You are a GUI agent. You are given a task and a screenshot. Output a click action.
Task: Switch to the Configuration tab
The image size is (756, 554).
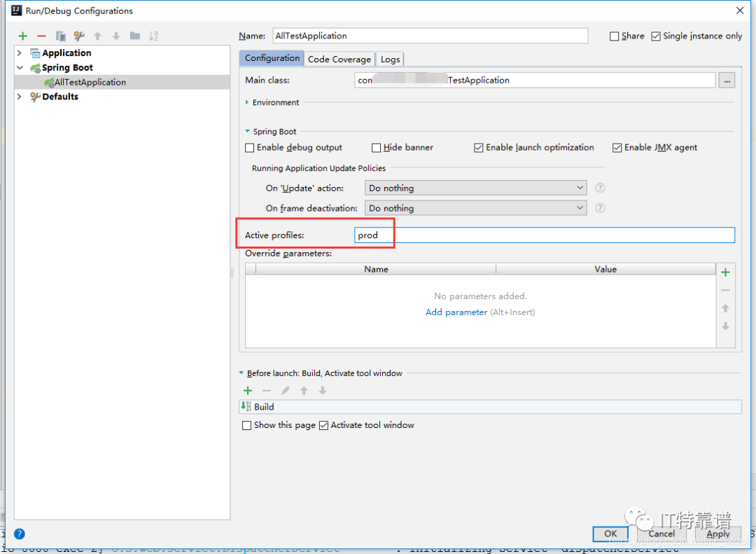tap(272, 58)
